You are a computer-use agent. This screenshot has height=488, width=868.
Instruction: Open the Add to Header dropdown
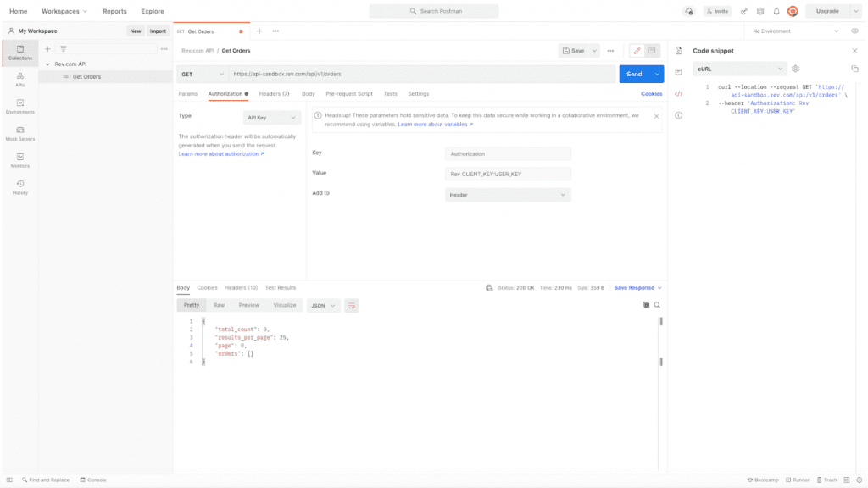(508, 195)
